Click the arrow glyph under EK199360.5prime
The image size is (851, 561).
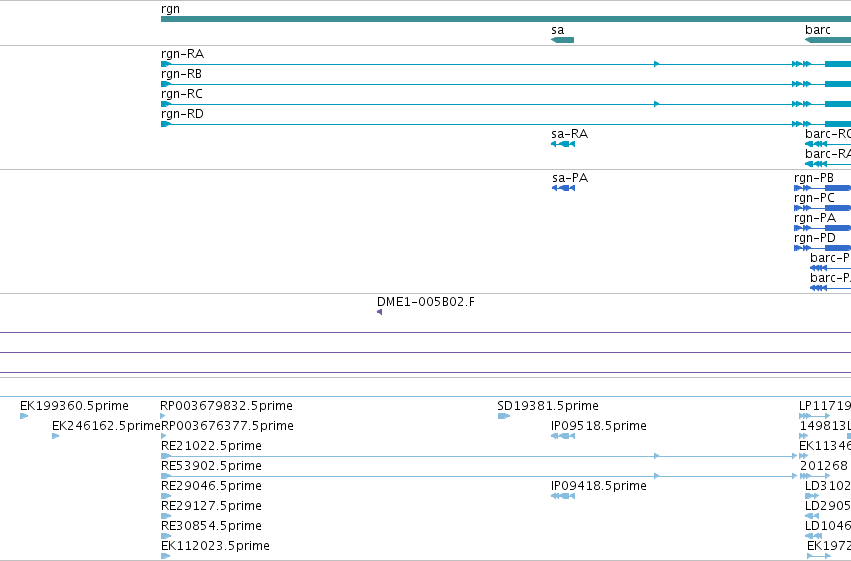pos(24,416)
